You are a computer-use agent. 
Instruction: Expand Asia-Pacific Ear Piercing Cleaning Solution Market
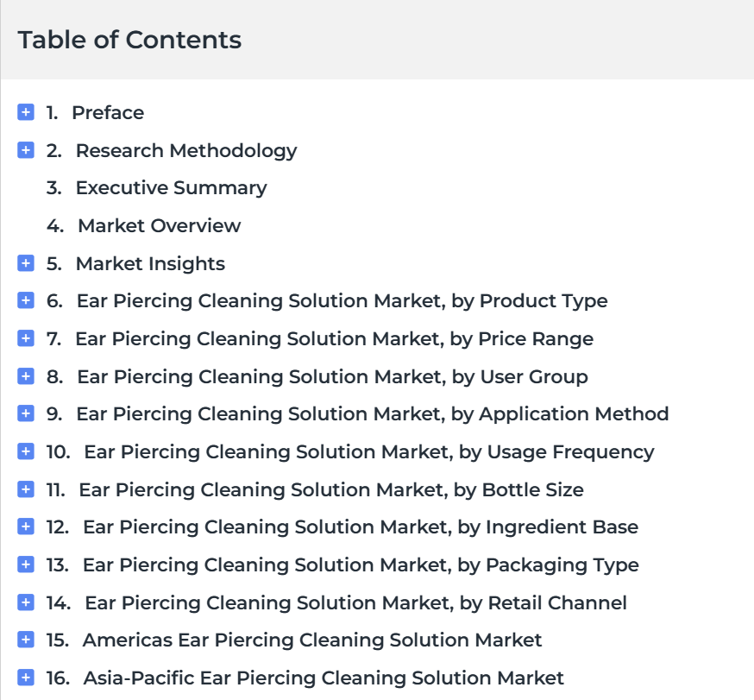[x=26, y=678]
